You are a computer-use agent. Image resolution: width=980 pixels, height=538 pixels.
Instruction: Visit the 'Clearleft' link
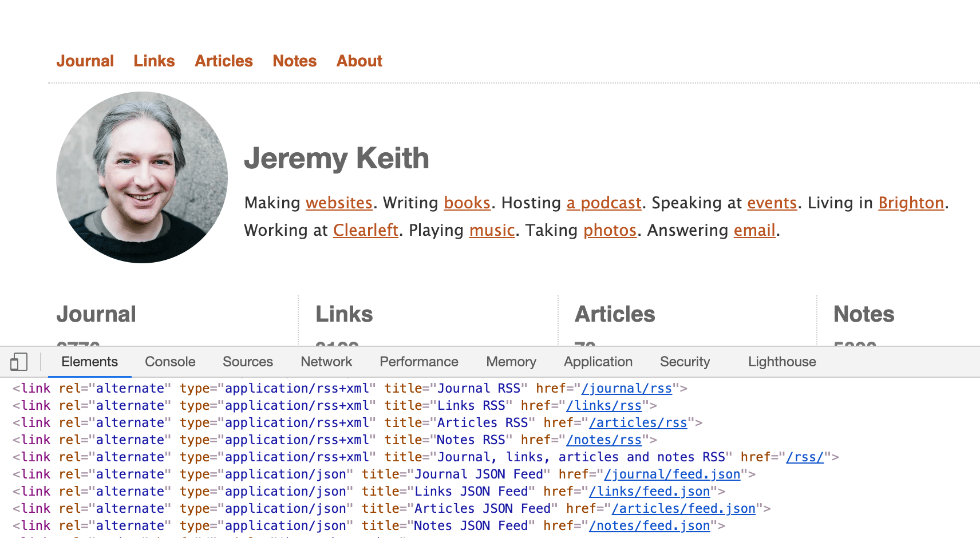tap(366, 230)
